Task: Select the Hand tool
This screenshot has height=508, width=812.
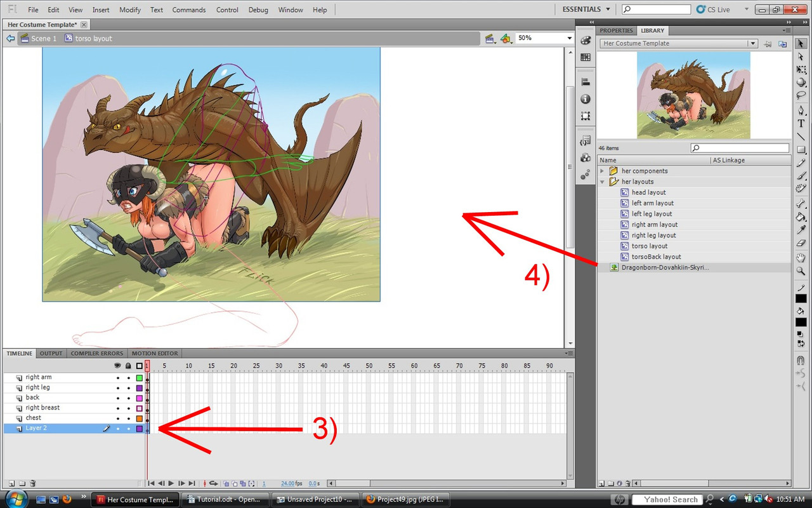Action: (x=801, y=257)
